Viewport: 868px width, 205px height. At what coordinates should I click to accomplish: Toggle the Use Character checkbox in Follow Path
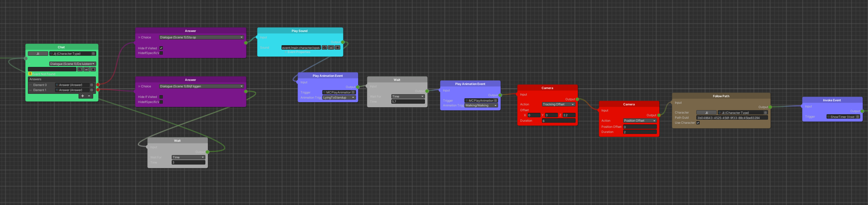click(698, 123)
